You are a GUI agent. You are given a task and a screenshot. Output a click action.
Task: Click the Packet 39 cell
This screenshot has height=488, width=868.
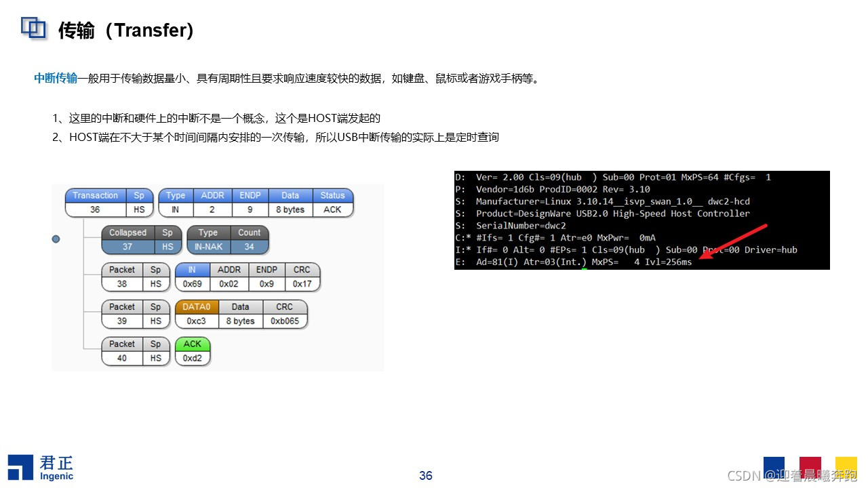[x=122, y=314]
